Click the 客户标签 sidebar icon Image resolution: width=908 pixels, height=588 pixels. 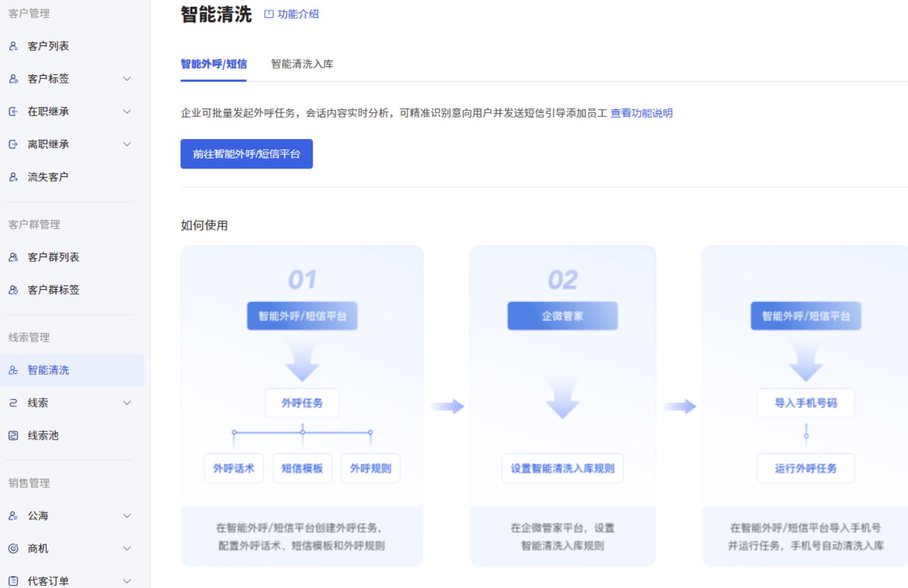pos(13,79)
